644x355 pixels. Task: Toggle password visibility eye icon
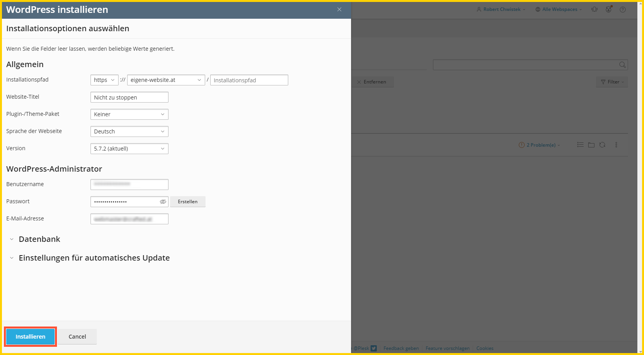pos(163,202)
